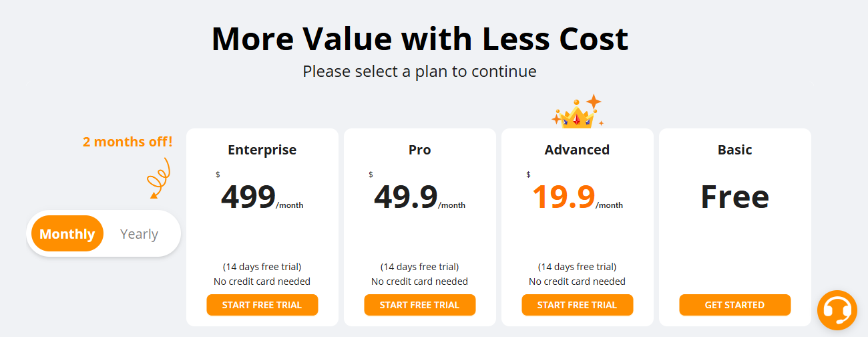
Task: Start free trial for Pro plan
Action: [420, 305]
